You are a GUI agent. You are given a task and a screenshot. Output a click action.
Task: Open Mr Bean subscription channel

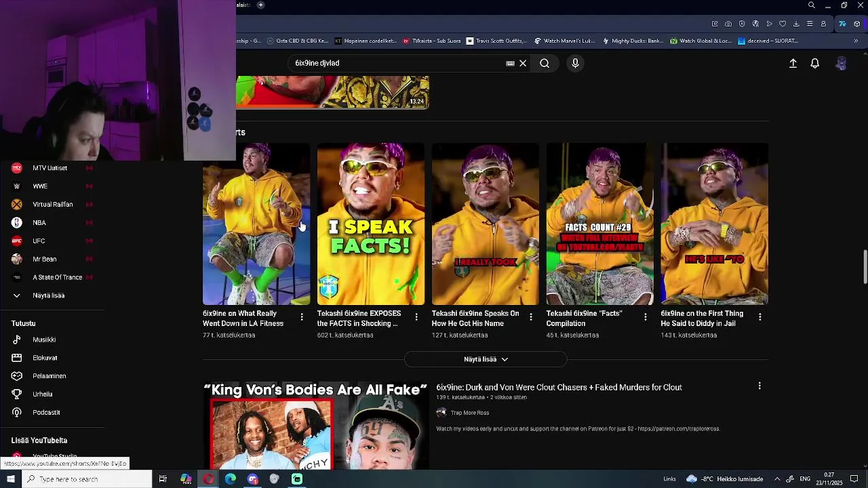pos(52,260)
